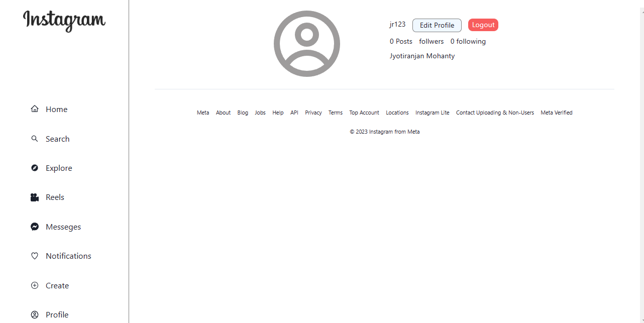Open Contact Uploading & Non-Users link
Image resolution: width=644 pixels, height=323 pixels.
(x=495, y=113)
